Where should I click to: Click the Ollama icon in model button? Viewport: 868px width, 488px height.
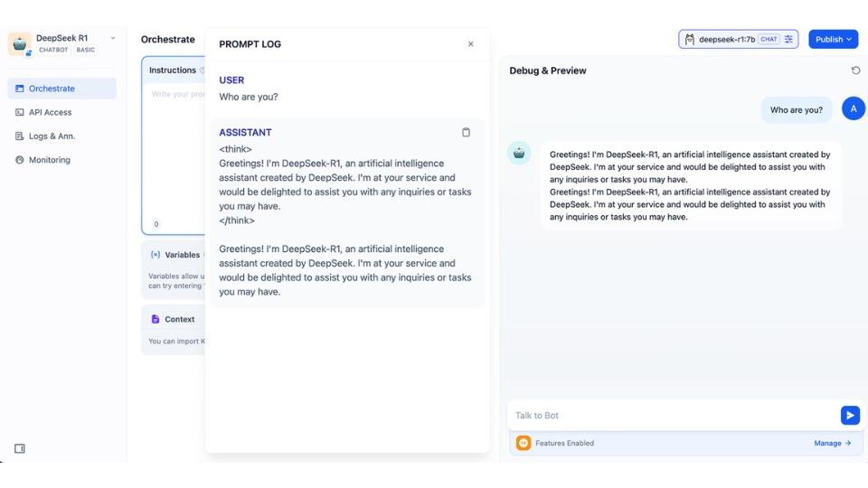[x=689, y=39]
